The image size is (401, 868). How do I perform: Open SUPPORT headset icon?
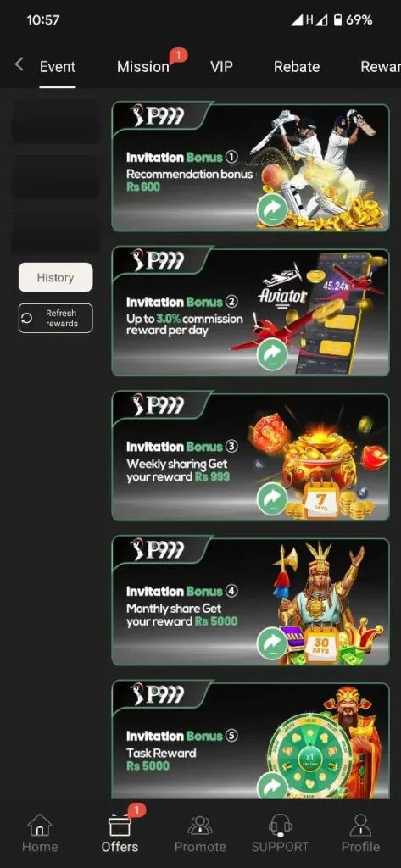click(281, 825)
